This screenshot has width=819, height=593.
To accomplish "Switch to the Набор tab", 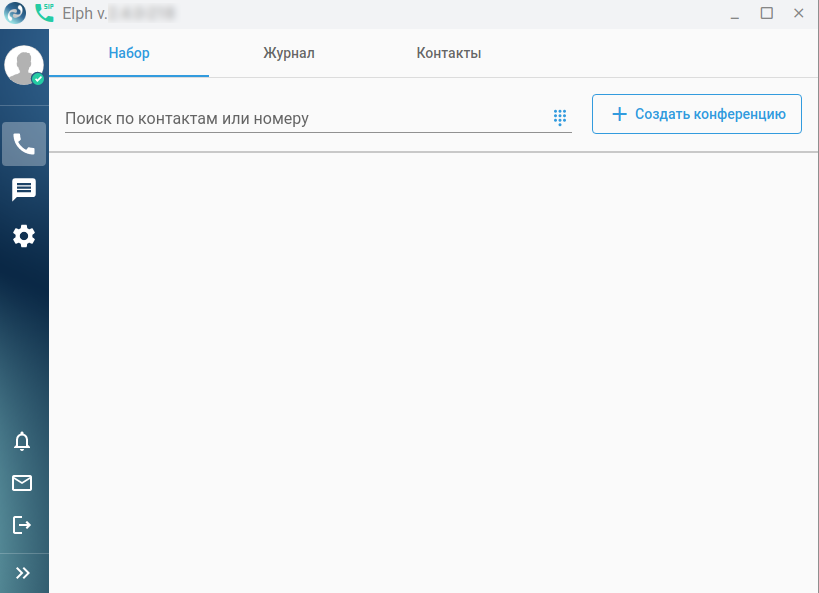I will tap(129, 53).
